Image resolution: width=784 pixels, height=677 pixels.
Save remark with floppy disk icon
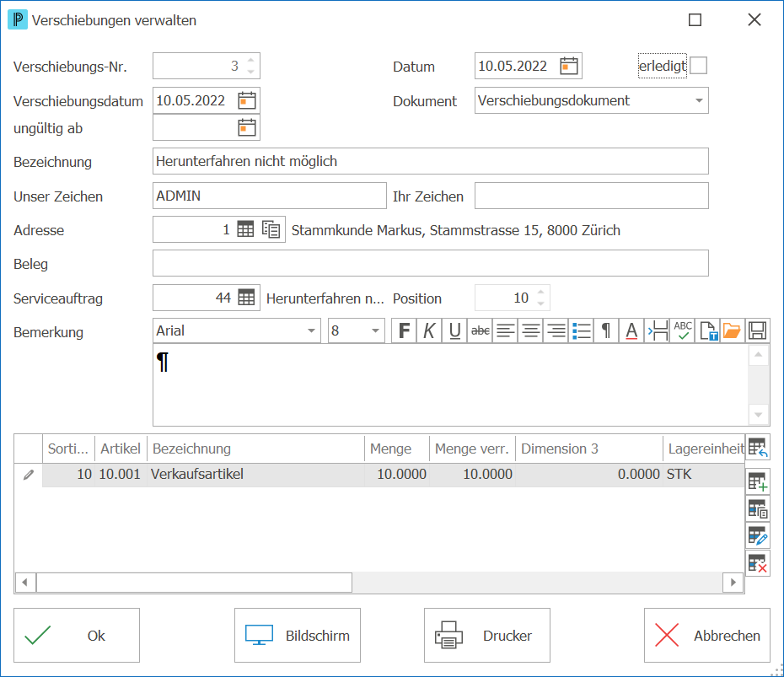[x=758, y=330]
